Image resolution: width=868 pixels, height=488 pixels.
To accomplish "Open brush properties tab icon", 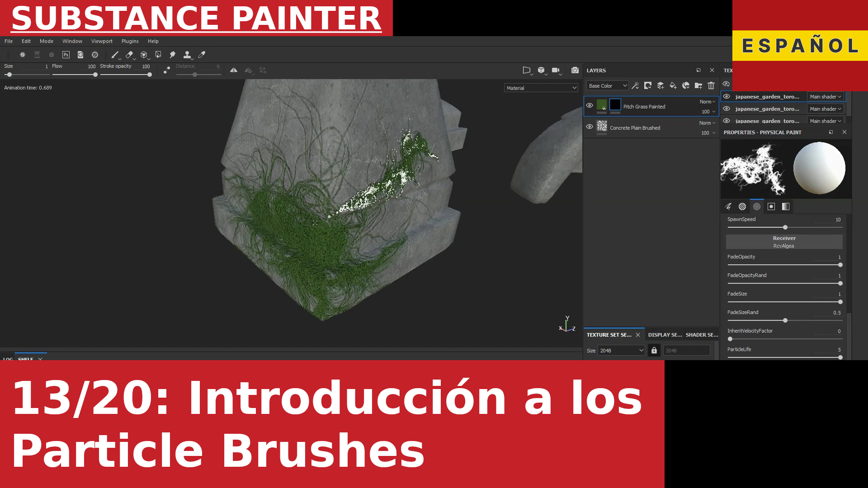I will (728, 206).
